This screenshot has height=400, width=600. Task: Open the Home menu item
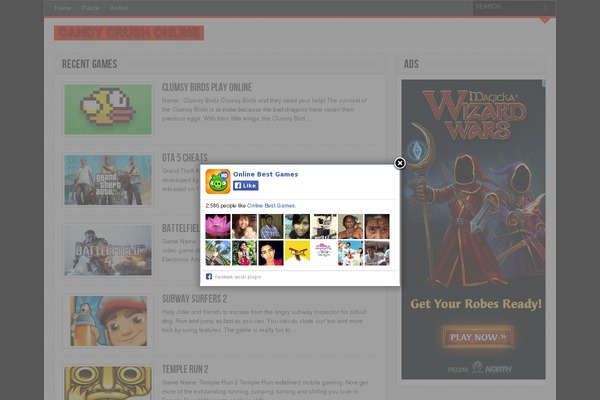click(62, 8)
